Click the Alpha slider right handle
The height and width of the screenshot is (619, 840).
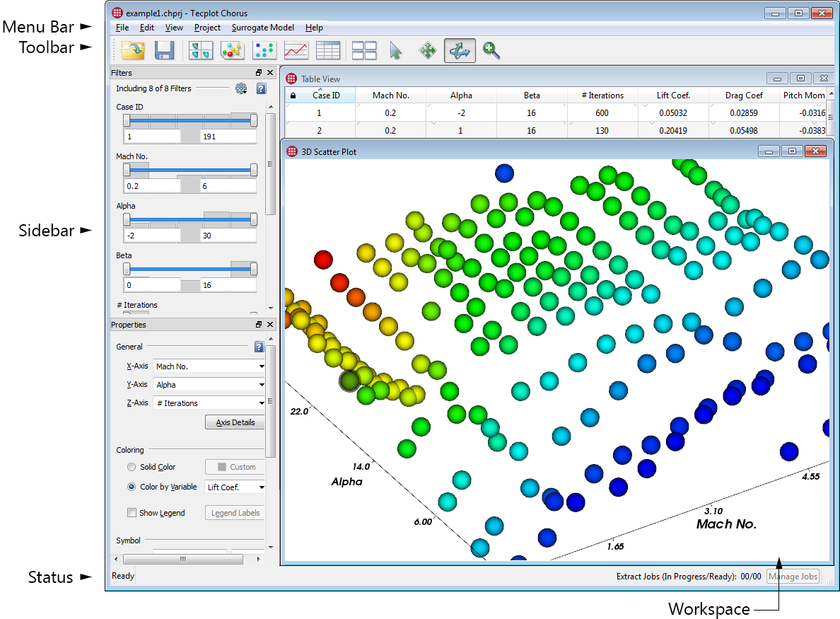click(253, 219)
